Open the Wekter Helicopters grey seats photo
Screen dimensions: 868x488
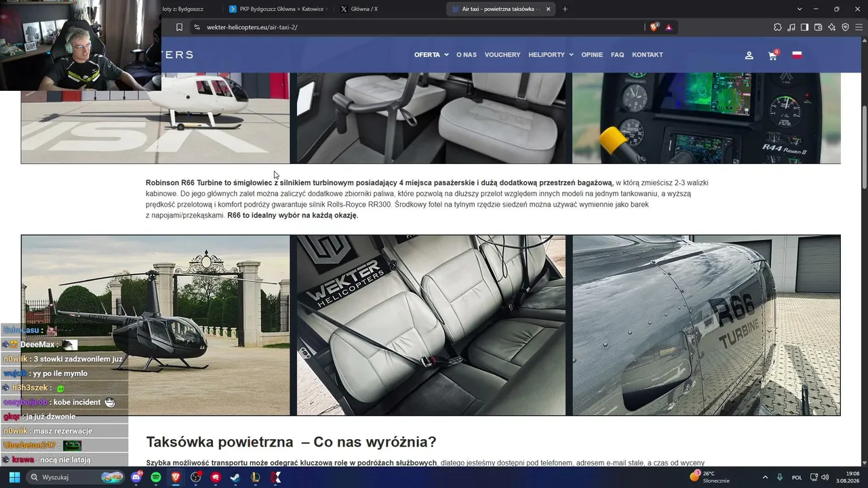[x=431, y=325]
